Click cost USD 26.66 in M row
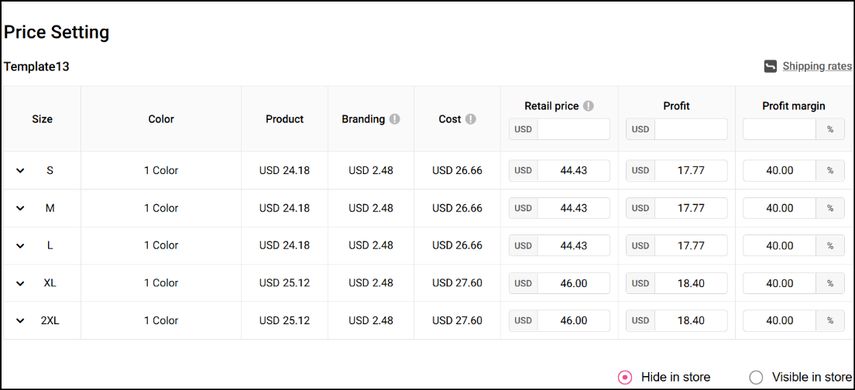 coord(457,208)
